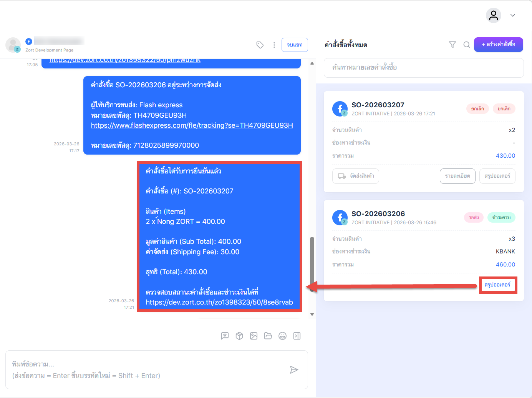Viewport: 532px width, 398px height.
Task: Click the user profile avatar icon
Action: point(494,15)
